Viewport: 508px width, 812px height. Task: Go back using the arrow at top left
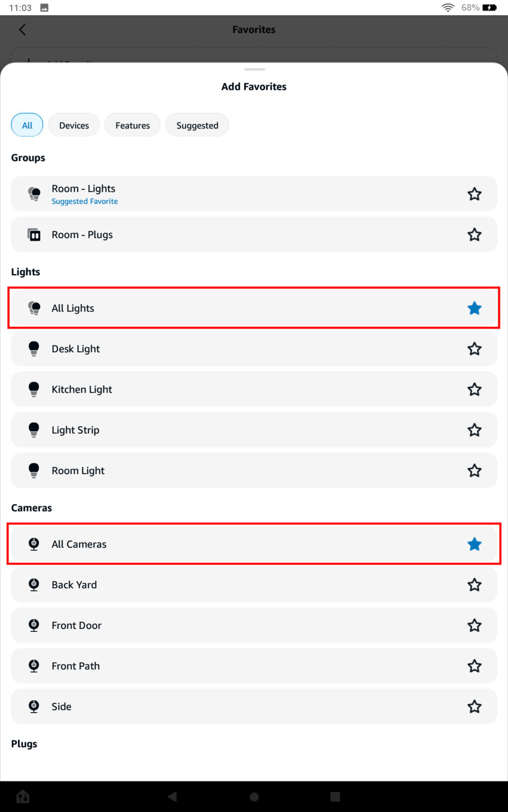point(22,29)
